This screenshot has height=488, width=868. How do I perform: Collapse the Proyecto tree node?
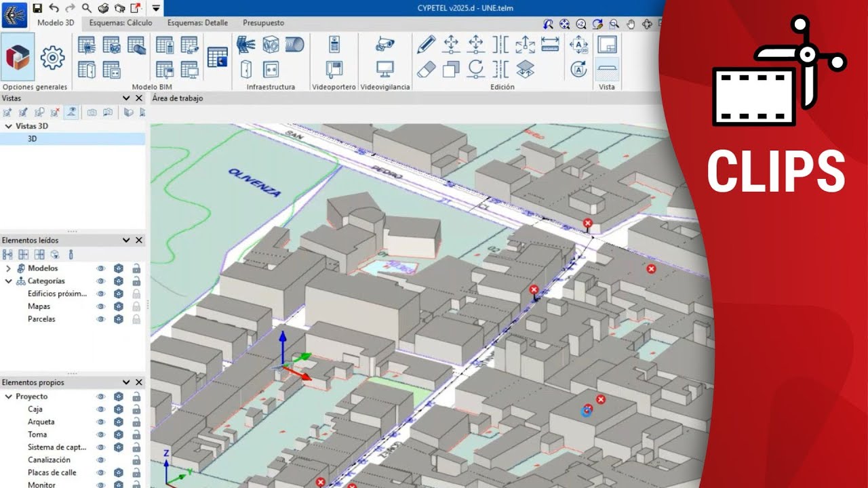tap(8, 396)
